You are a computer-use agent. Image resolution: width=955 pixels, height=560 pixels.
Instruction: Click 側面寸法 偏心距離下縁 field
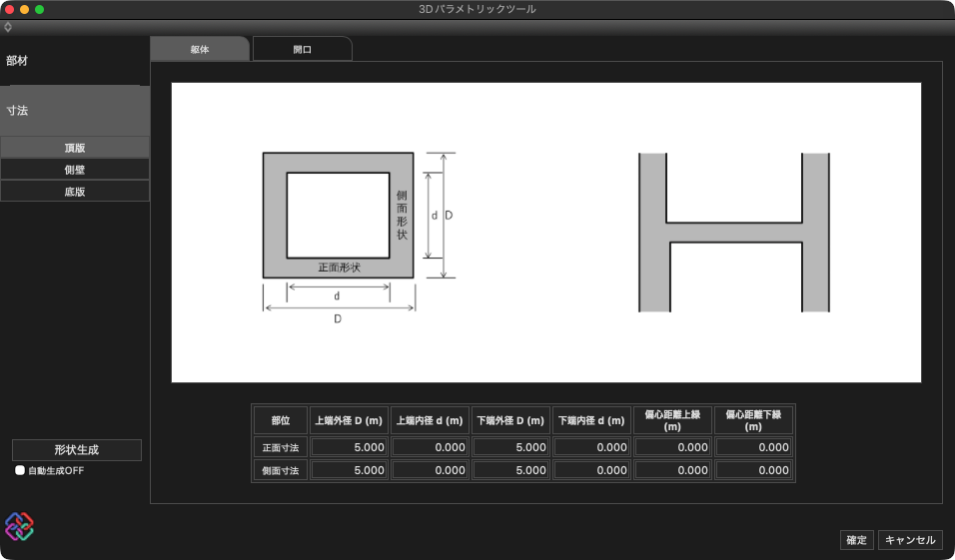click(754, 470)
